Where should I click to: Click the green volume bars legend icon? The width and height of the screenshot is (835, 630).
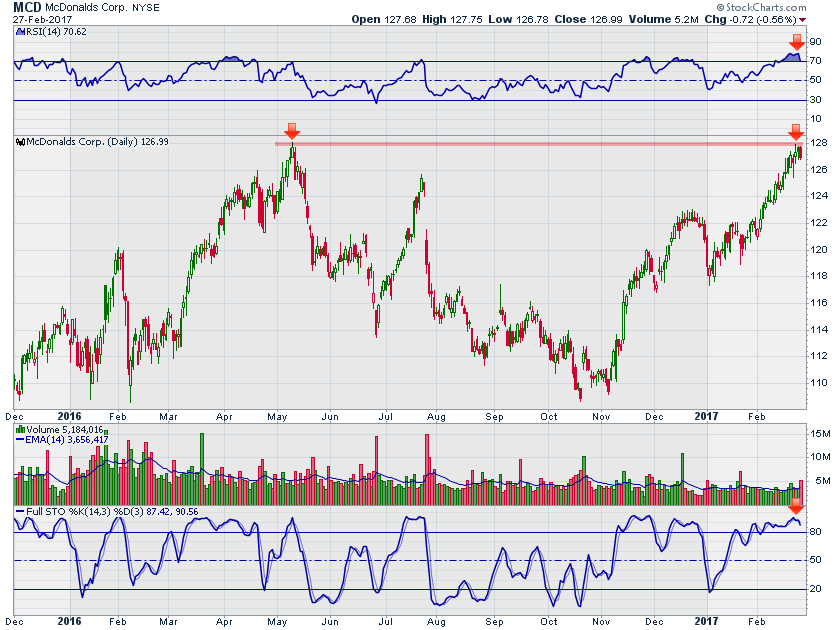(x=21, y=429)
